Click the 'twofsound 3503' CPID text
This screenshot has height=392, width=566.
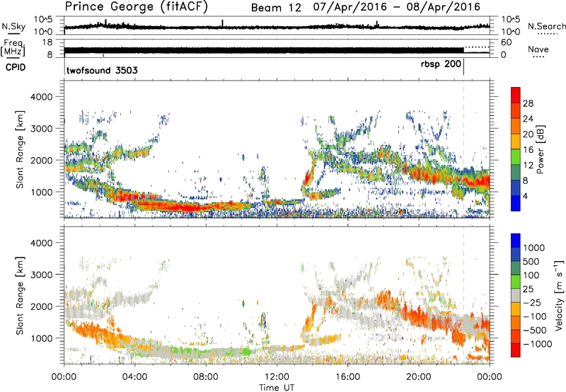pos(102,70)
